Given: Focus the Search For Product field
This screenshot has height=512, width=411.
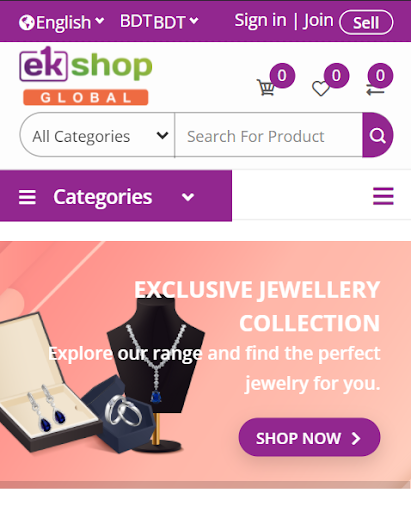Looking at the screenshot, I should pyautogui.click(x=269, y=135).
